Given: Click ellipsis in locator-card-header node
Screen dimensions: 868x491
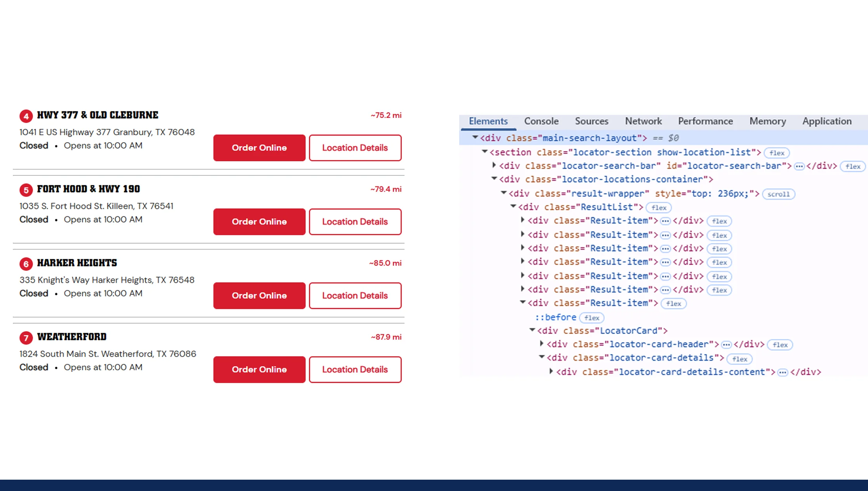Looking at the screenshot, I should pos(726,345).
